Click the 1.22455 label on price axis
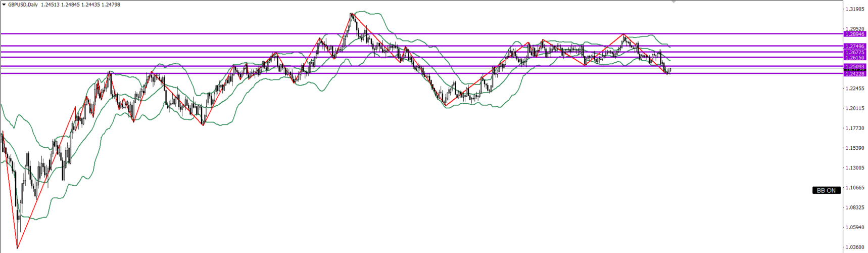868x253 pixels. point(854,89)
